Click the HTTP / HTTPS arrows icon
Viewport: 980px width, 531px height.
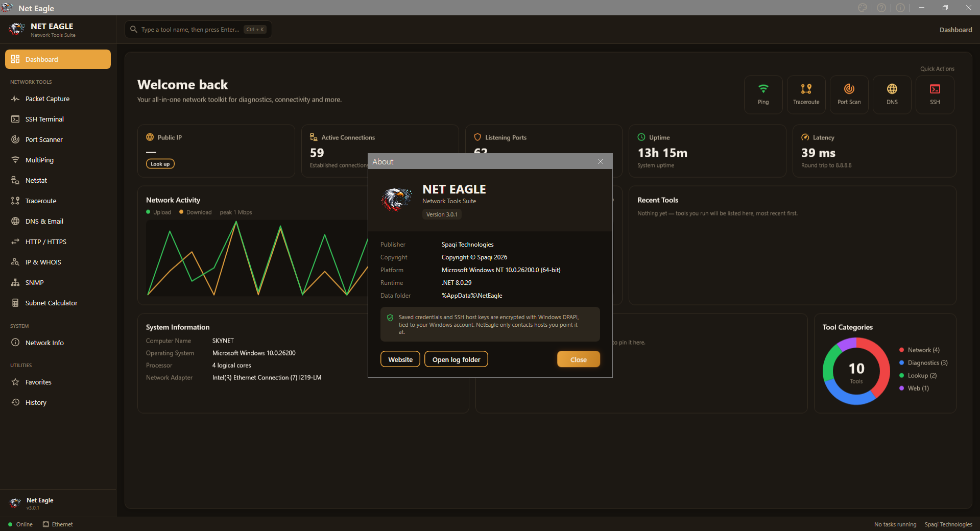[x=15, y=242]
